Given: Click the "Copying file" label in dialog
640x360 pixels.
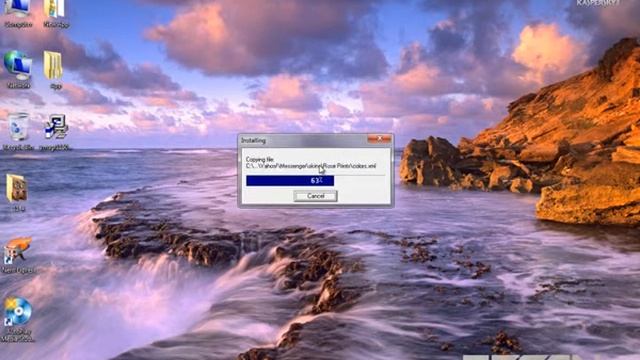Looking at the screenshot, I should (260, 160).
